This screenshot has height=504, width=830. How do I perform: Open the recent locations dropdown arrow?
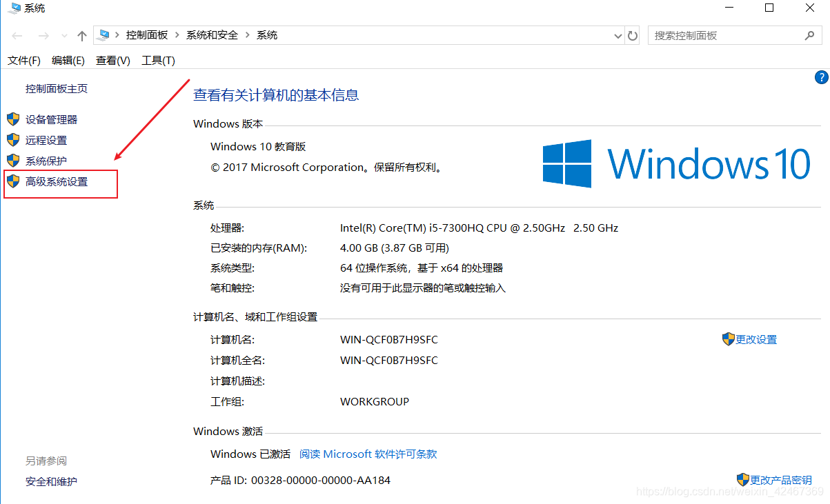tap(65, 36)
